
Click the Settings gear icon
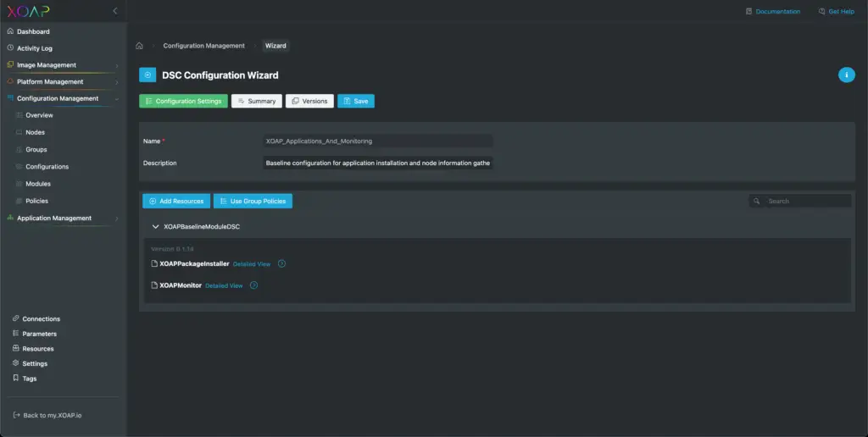click(x=16, y=363)
